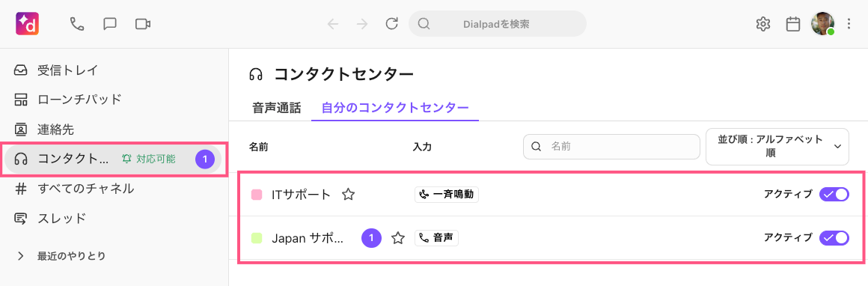Toggle Japan サポ... active switch
The height and width of the screenshot is (286, 868).
coord(834,238)
